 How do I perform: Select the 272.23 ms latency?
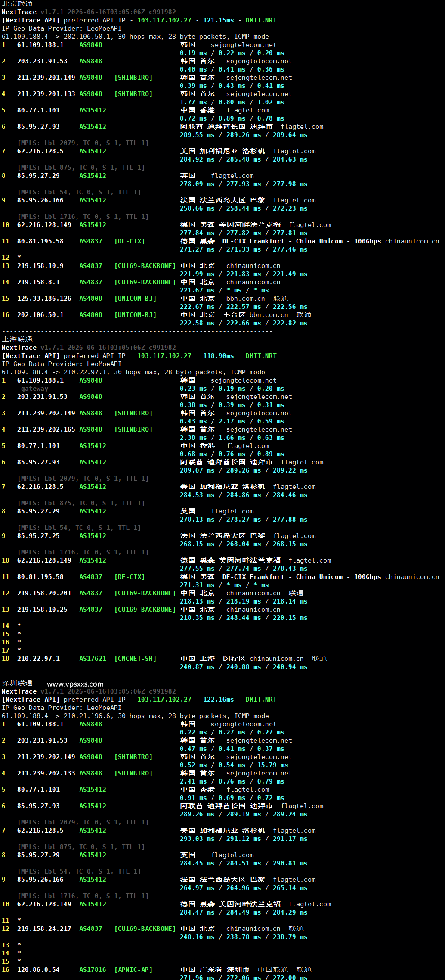[x=290, y=208]
